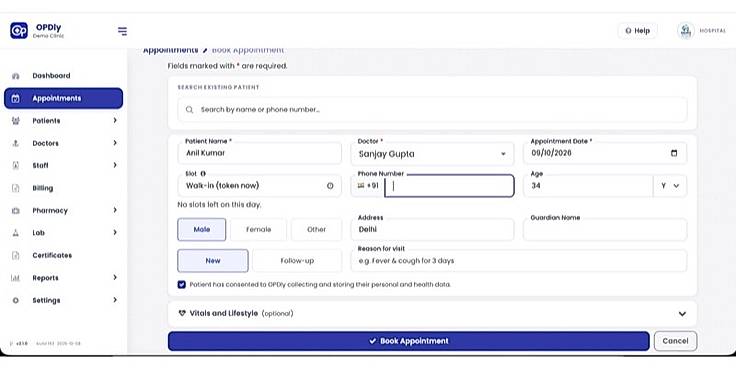Open Dashboard from the sidebar
This screenshot has height=368, width=736.
(63, 76)
